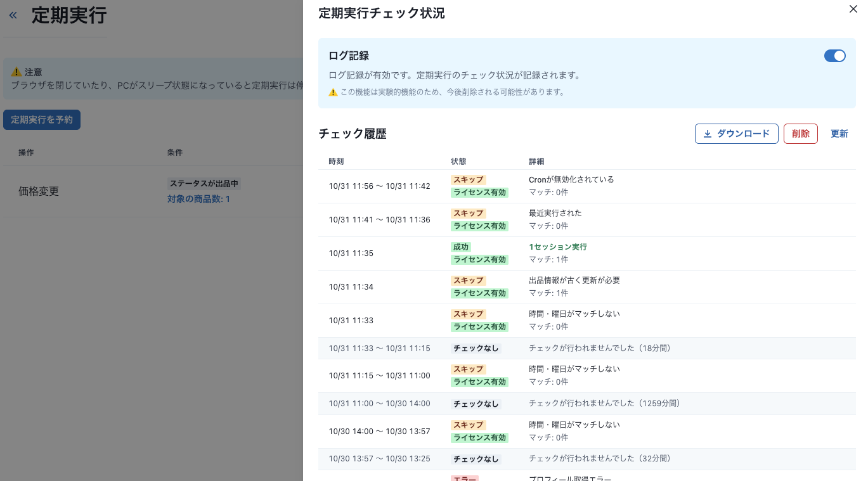Click the 詳細 column header
The image size is (868, 481).
click(536, 162)
